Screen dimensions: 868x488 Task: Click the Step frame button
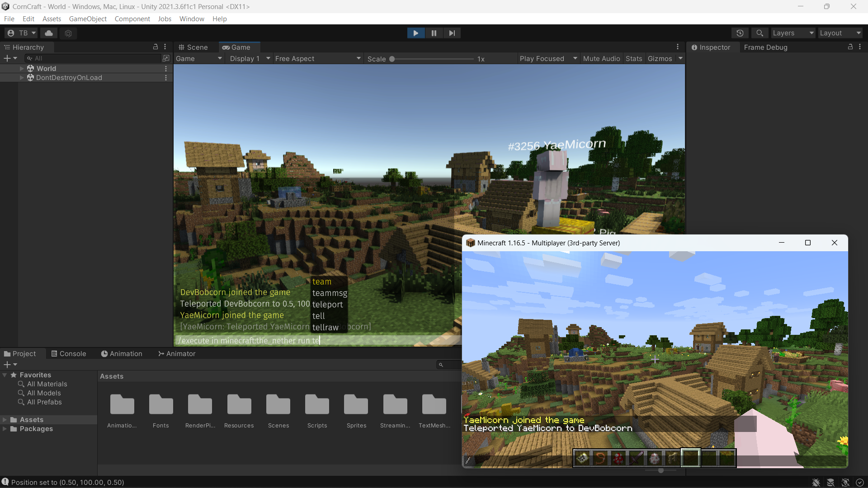452,33
